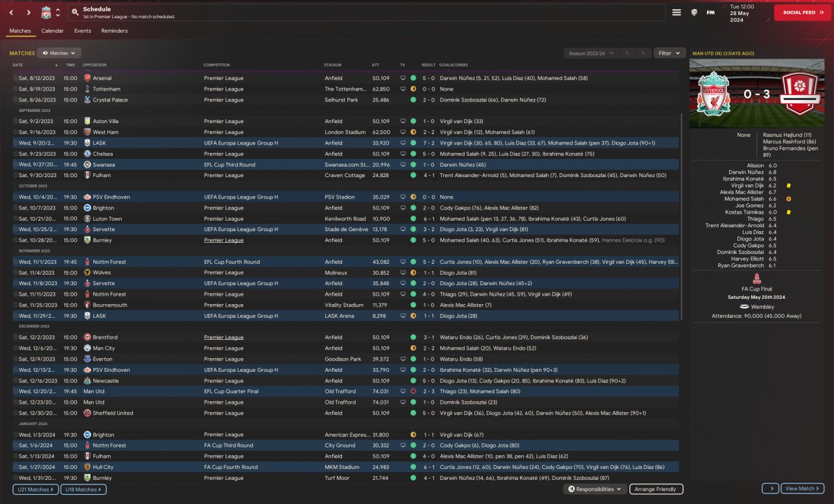834x504 pixels.
Task: Open U21 Matches
Action: click(36, 489)
